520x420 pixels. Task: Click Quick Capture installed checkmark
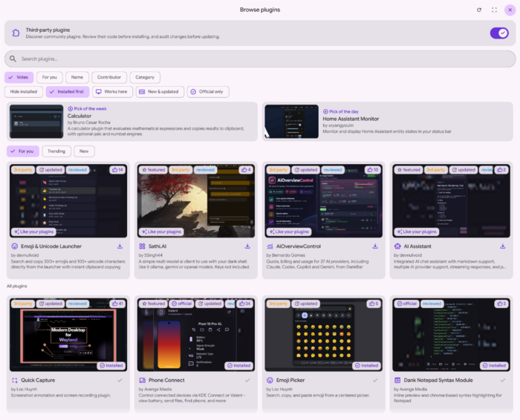click(x=120, y=380)
